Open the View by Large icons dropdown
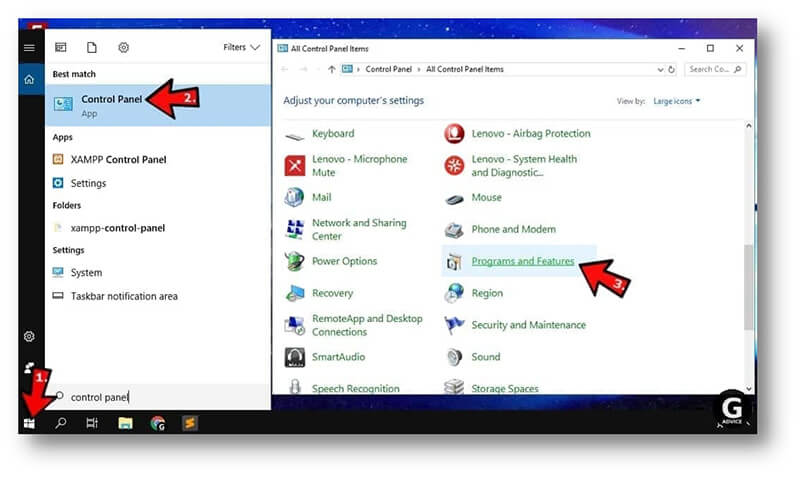 click(x=677, y=101)
